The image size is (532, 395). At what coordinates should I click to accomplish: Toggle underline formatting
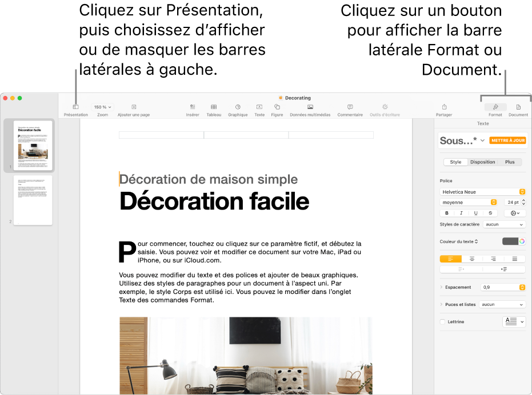pyautogui.click(x=475, y=213)
